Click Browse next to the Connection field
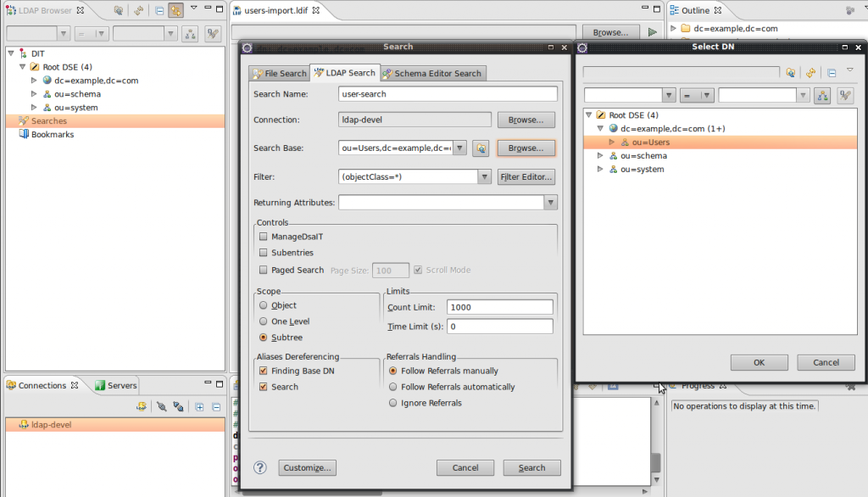This screenshot has width=868, height=497. (x=526, y=119)
